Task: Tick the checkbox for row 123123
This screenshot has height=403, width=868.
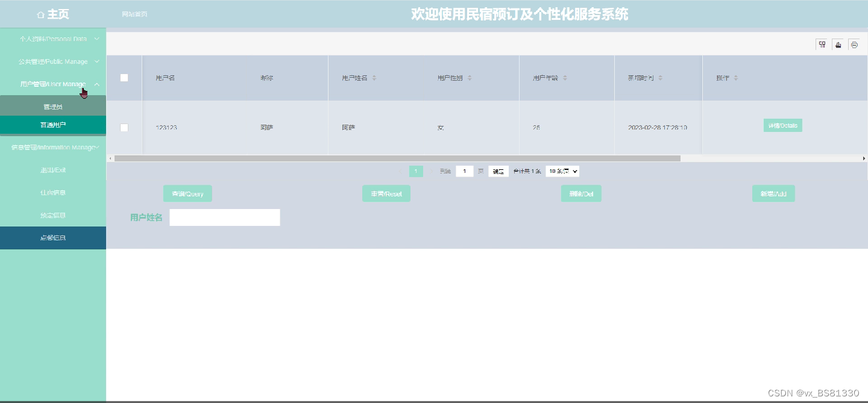Action: pyautogui.click(x=124, y=128)
